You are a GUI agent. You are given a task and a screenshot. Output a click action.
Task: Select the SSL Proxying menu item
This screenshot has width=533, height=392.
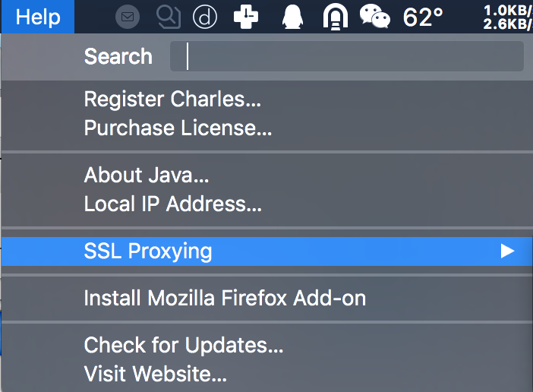pos(148,251)
